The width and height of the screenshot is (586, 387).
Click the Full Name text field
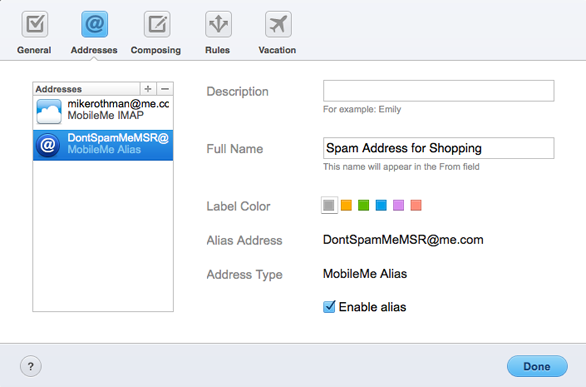pos(438,148)
